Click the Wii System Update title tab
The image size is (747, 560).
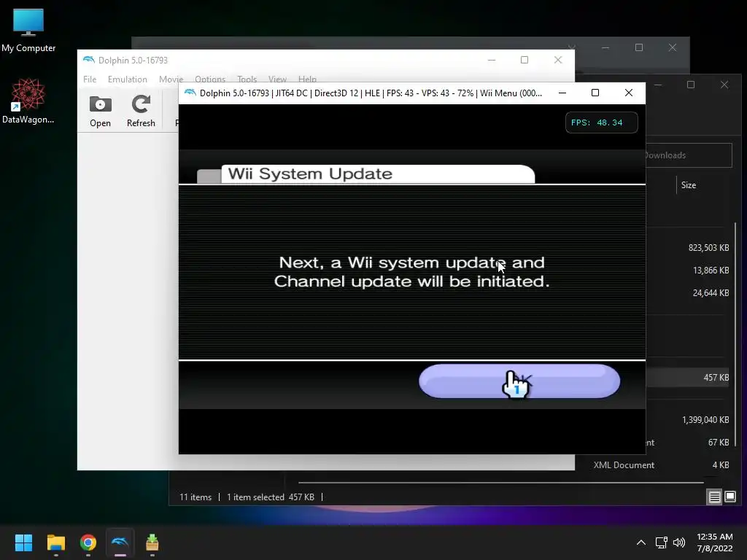point(378,174)
